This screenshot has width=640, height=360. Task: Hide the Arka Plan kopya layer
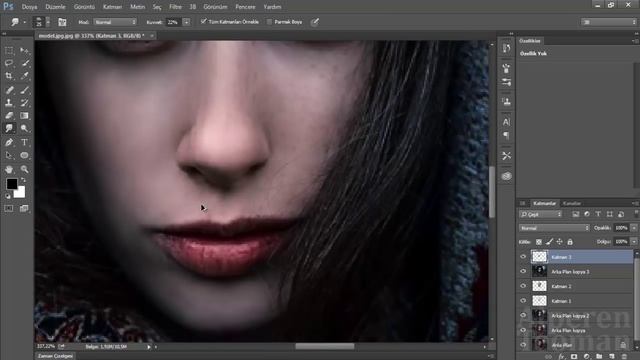coord(523,330)
